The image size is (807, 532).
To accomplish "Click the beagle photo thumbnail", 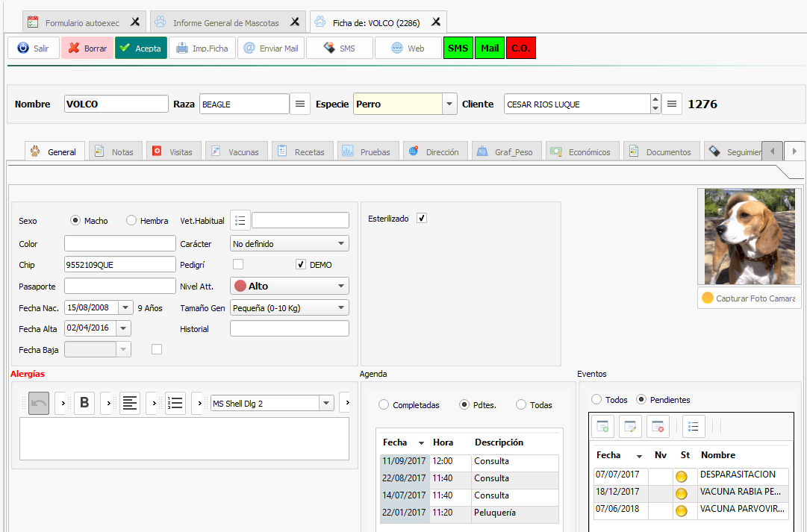I will coord(750,237).
